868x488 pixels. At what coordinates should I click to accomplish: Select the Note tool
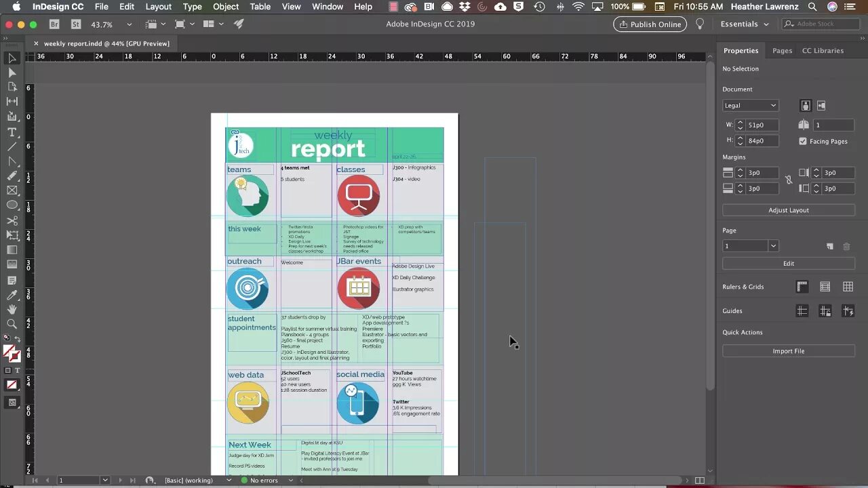(x=12, y=280)
